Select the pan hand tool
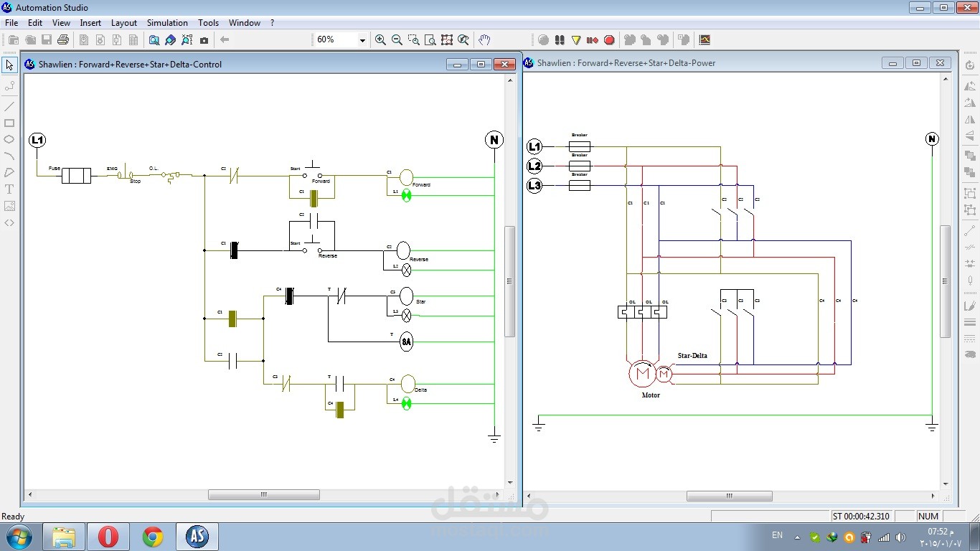This screenshot has height=551, width=980. (484, 40)
